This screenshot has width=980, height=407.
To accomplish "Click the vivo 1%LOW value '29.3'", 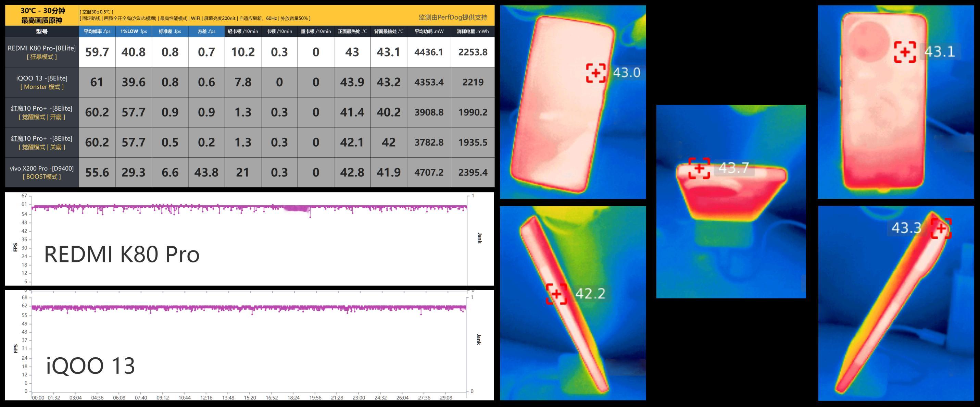I will pyautogui.click(x=134, y=172).
